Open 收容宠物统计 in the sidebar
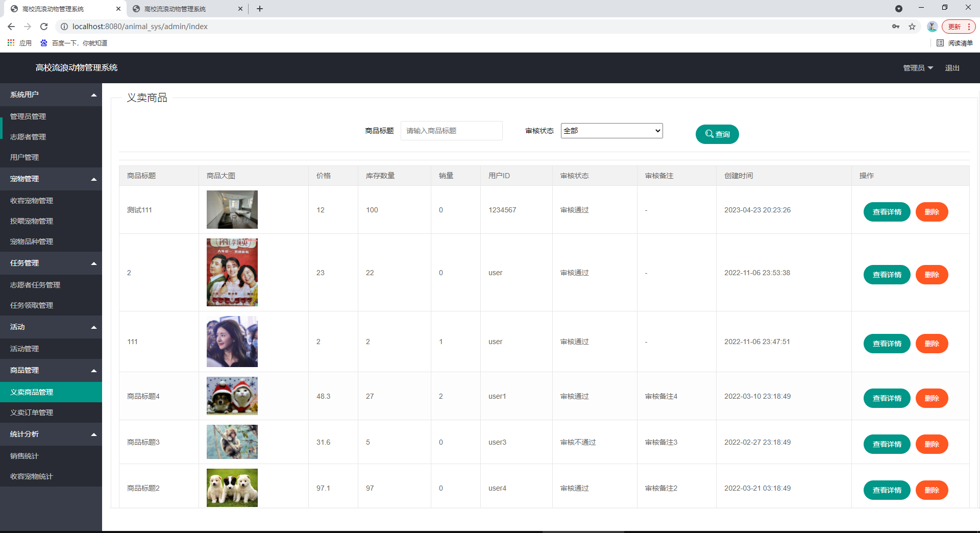This screenshot has width=980, height=533. pos(51,476)
